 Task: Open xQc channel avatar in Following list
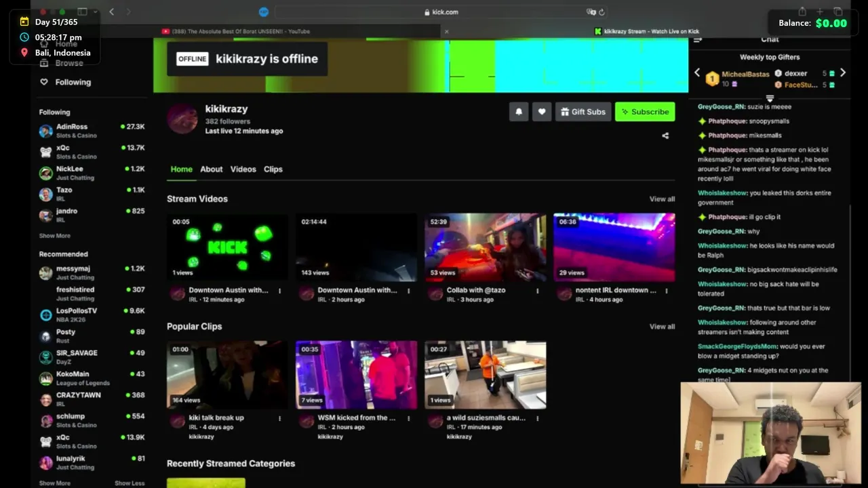pos(45,152)
